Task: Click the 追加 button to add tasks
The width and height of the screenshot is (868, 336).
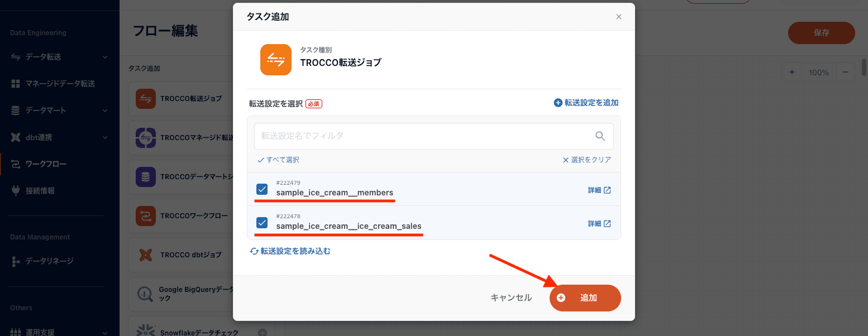Action: click(585, 297)
